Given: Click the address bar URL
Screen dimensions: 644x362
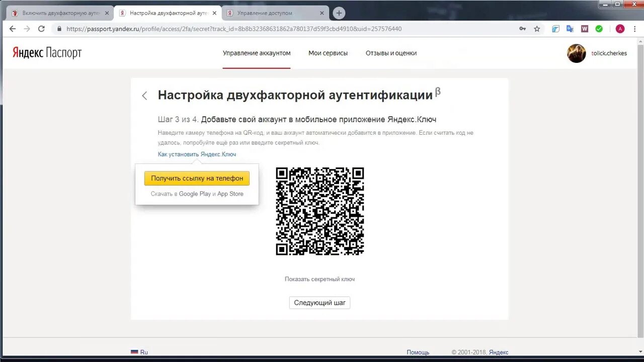Looking at the screenshot, I should pos(234,29).
